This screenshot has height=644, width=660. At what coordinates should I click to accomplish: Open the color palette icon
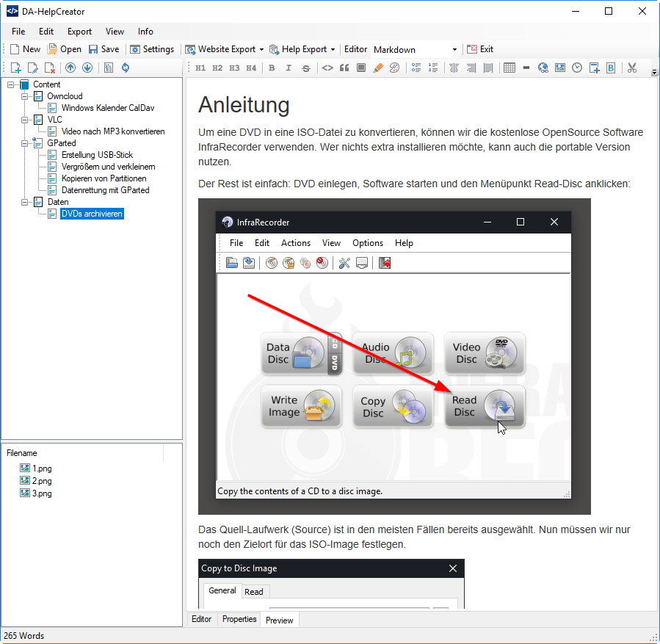pyautogui.click(x=394, y=68)
